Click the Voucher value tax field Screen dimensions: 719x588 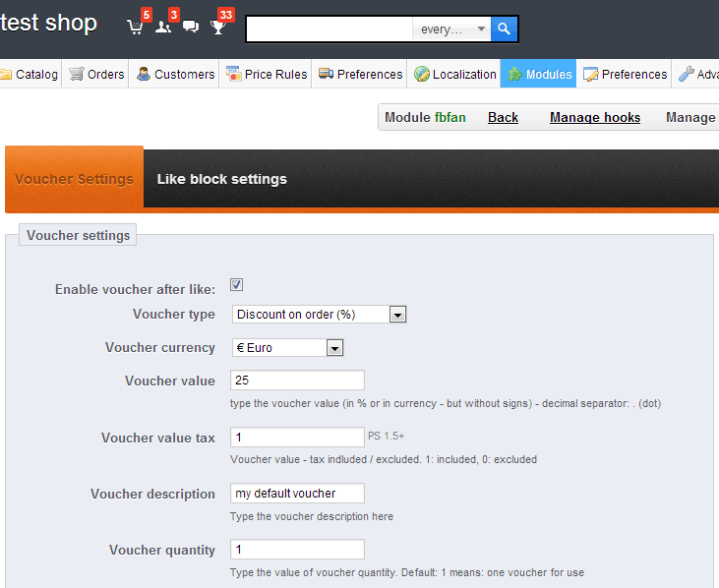pyautogui.click(x=298, y=438)
